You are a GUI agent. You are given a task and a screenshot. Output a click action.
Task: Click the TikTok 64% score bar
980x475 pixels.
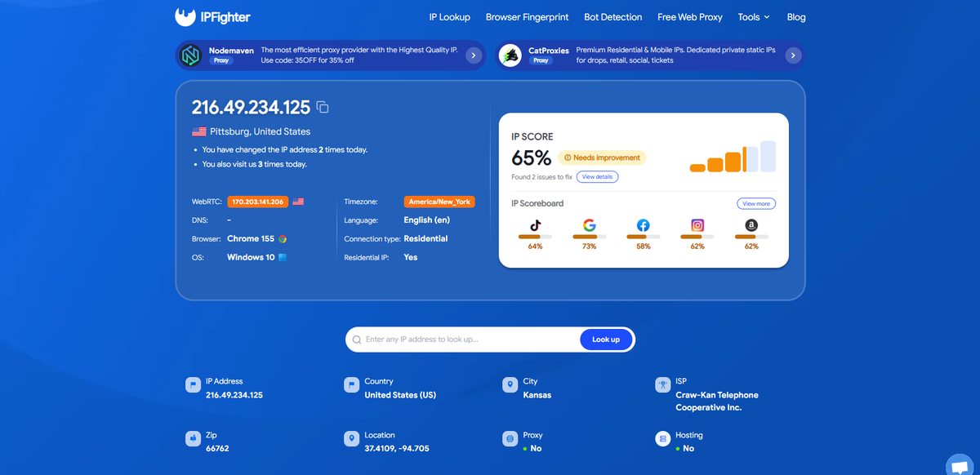[x=535, y=237]
